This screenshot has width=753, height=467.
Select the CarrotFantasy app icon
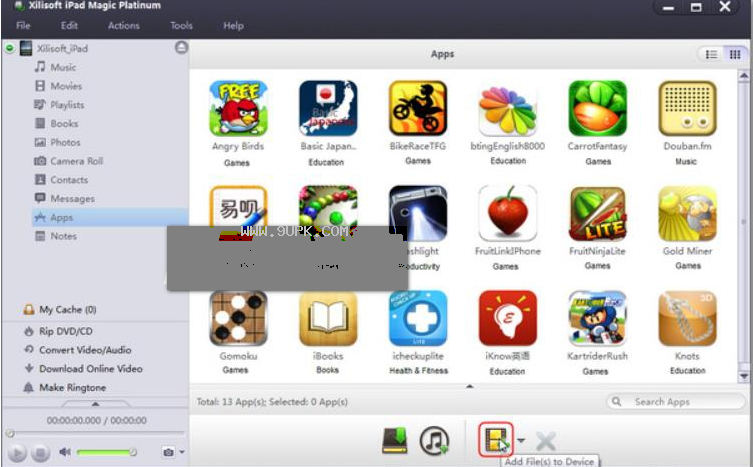597,109
